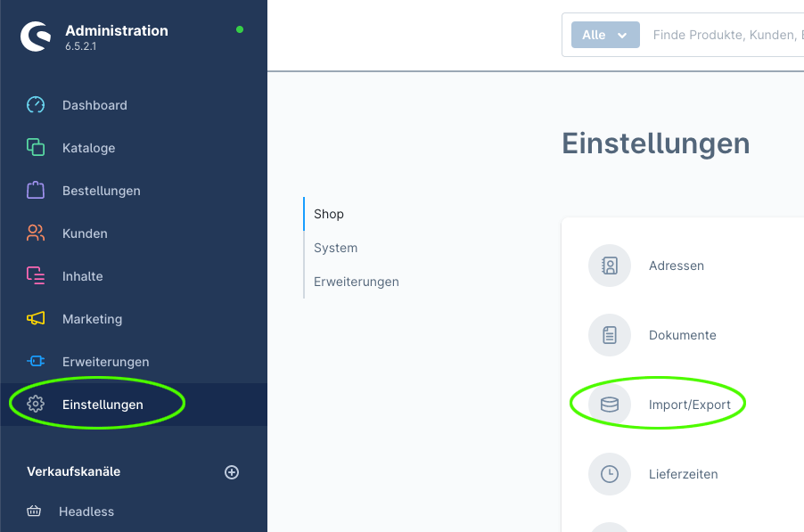Open the Headless sales channel

coord(86,512)
